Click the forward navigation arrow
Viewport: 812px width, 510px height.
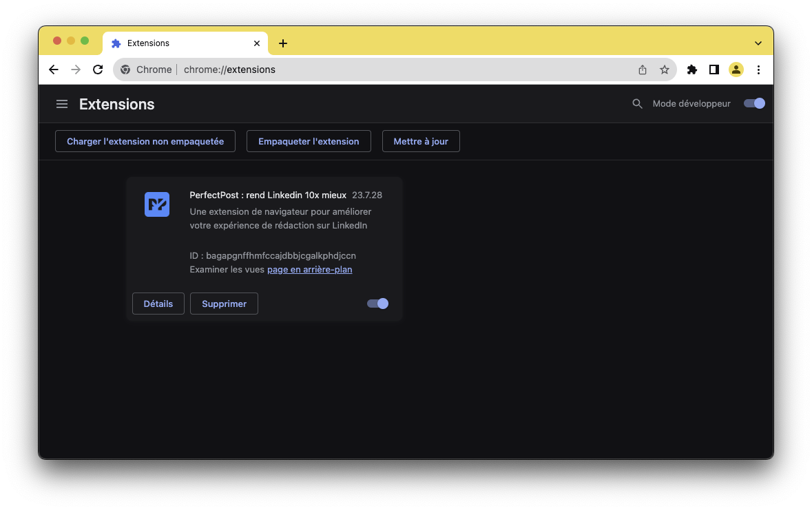tap(76, 70)
